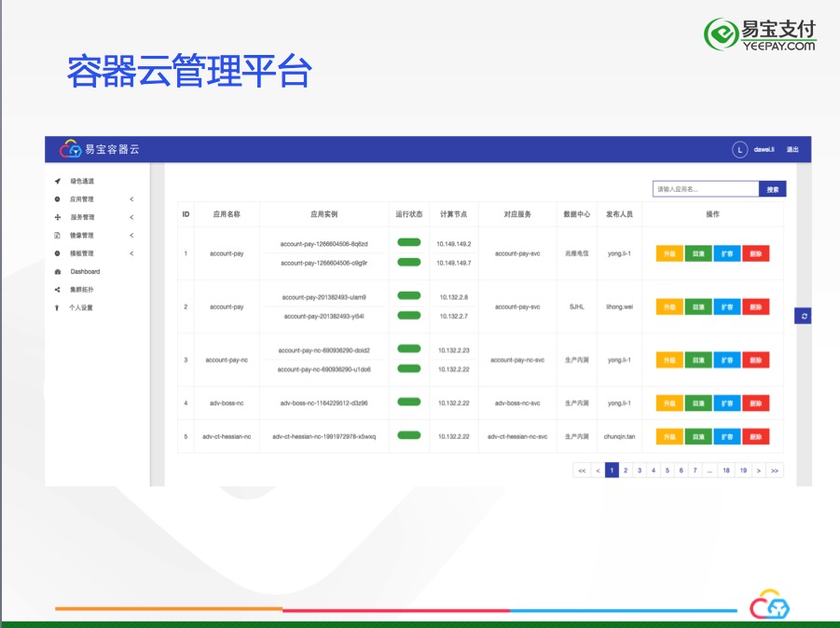Image resolution: width=840 pixels, height=628 pixels.
Task: Click red 删除 button for adv-boss-nc
Action: point(756,403)
